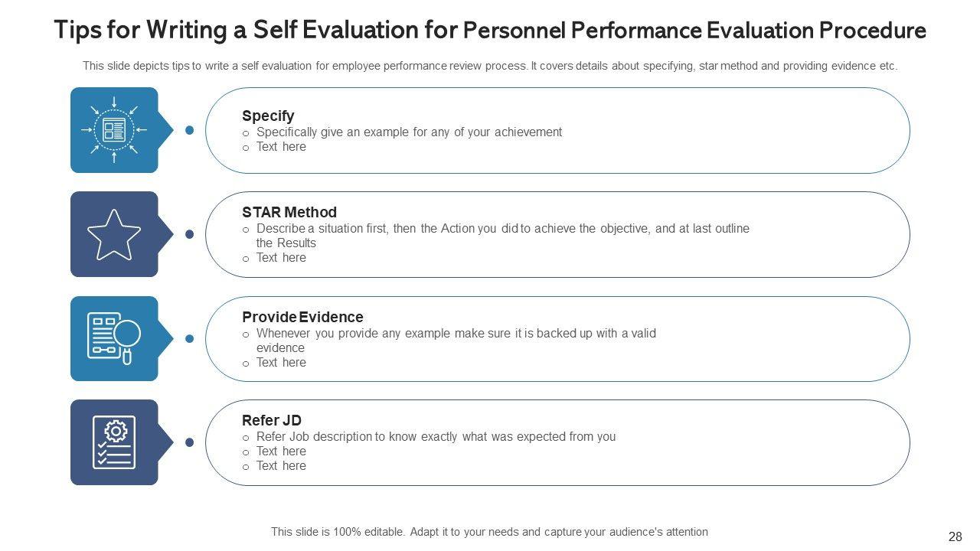The height and width of the screenshot is (551, 980).
Task: Click slide number 28
Action: click(955, 536)
